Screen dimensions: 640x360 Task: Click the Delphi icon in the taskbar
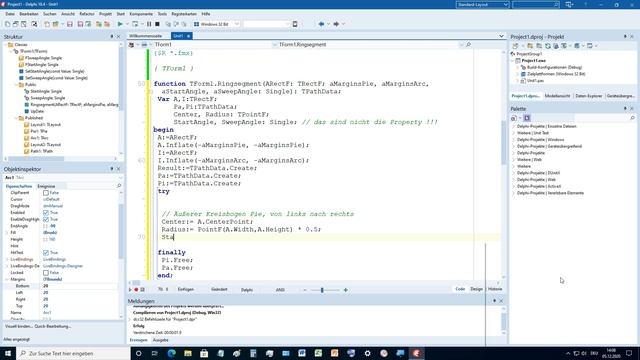[416, 353]
